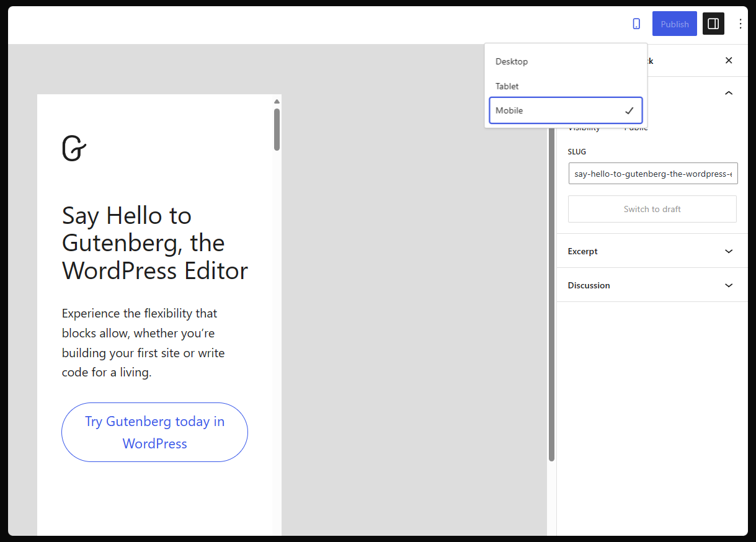Image resolution: width=756 pixels, height=542 pixels.
Task: Select Tablet from the preview menu
Action: pos(507,86)
